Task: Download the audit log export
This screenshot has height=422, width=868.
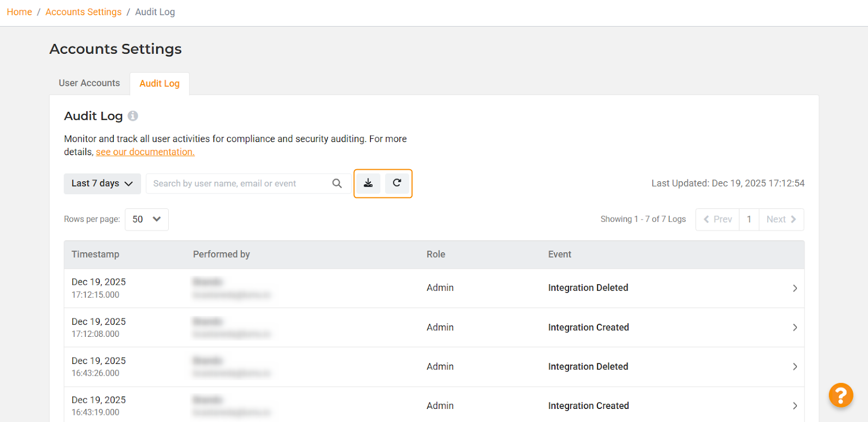Action: [x=368, y=183]
